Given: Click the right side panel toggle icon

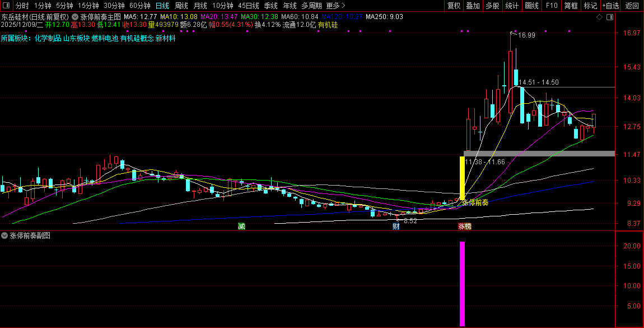Looking at the screenshot, I should [x=610, y=17].
